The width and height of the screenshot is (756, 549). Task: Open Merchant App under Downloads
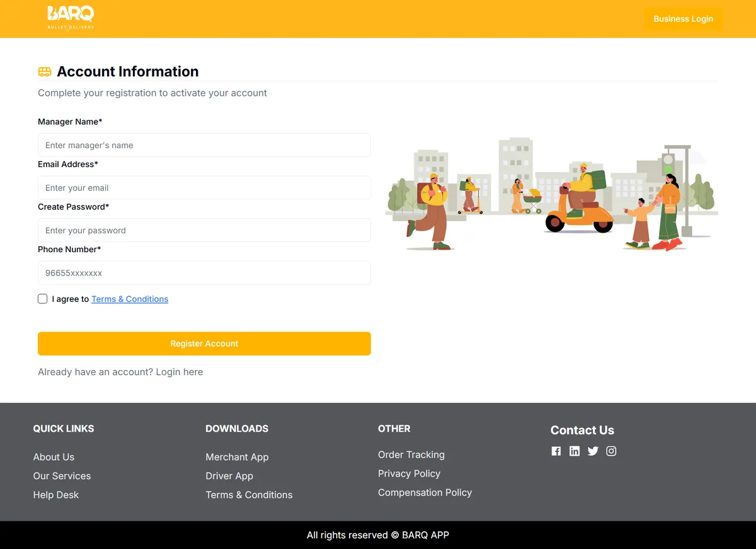237,457
